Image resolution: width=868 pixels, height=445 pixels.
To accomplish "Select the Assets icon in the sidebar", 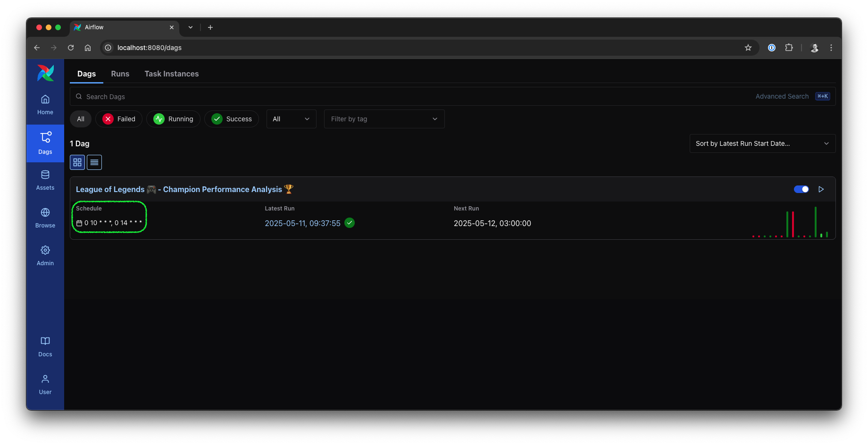I will (45, 180).
